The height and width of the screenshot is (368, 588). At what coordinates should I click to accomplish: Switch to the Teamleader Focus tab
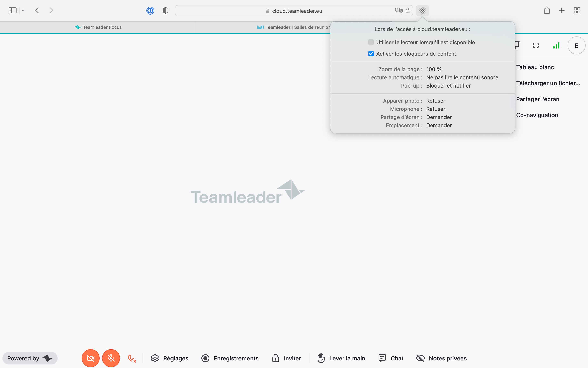coord(98,27)
